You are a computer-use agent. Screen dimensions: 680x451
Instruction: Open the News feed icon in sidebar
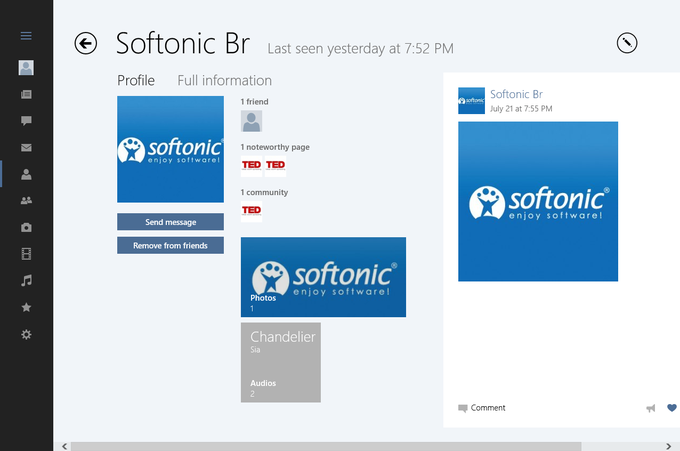click(x=26, y=94)
